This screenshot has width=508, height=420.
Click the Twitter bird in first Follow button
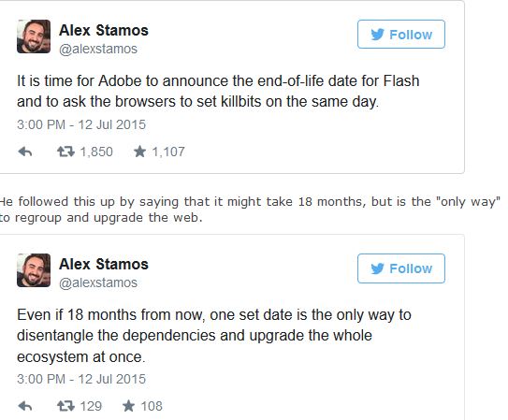(377, 35)
